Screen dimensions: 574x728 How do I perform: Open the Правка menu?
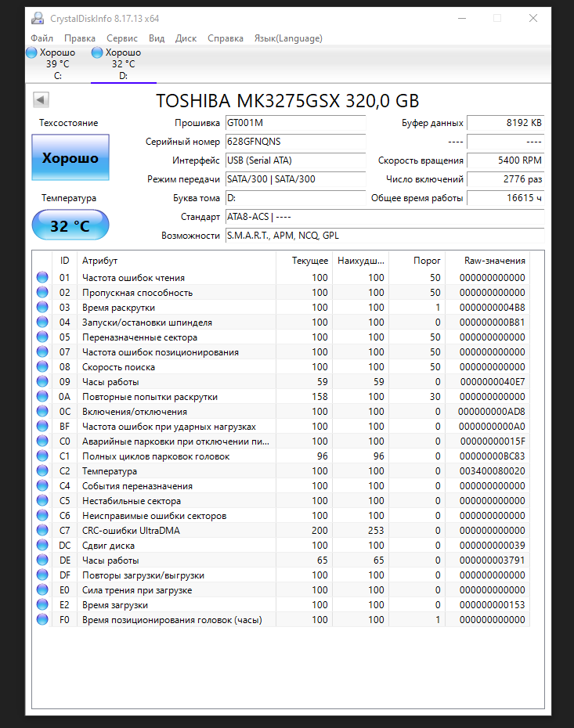pyautogui.click(x=80, y=38)
